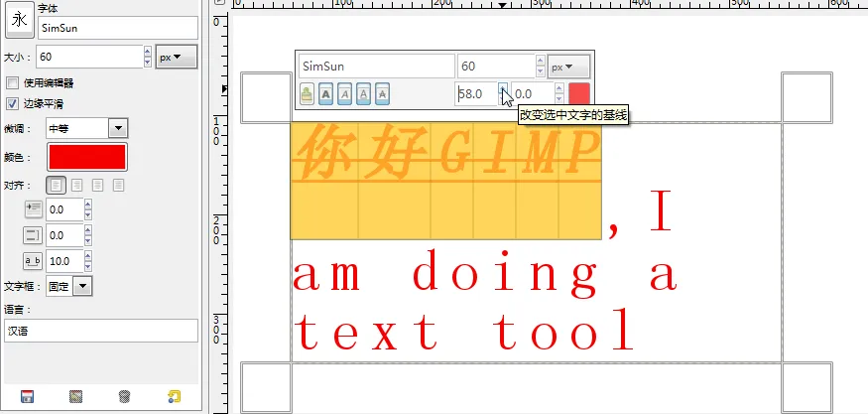The width and height of the screenshot is (868, 414).
Task: Select left text alignment
Action: point(56,185)
